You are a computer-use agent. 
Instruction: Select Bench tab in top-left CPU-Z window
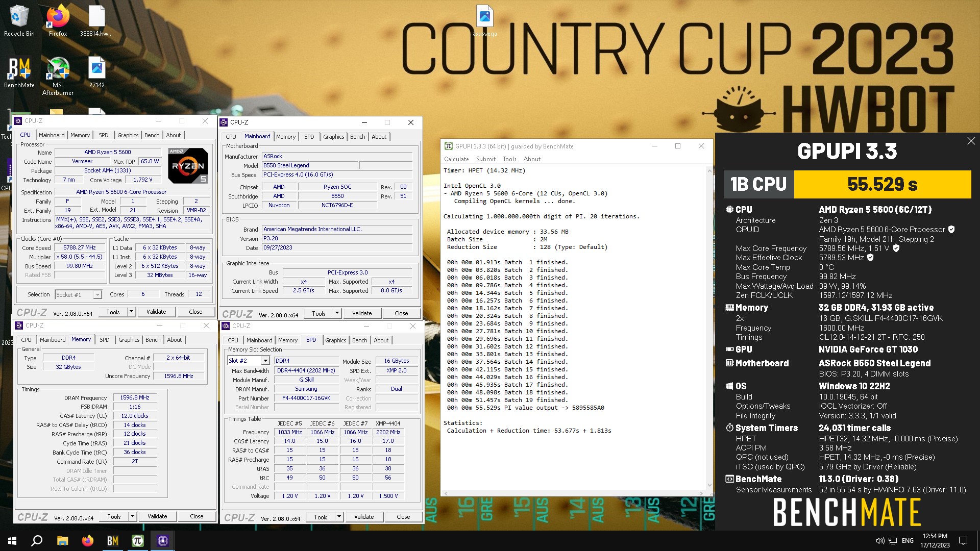pos(152,135)
